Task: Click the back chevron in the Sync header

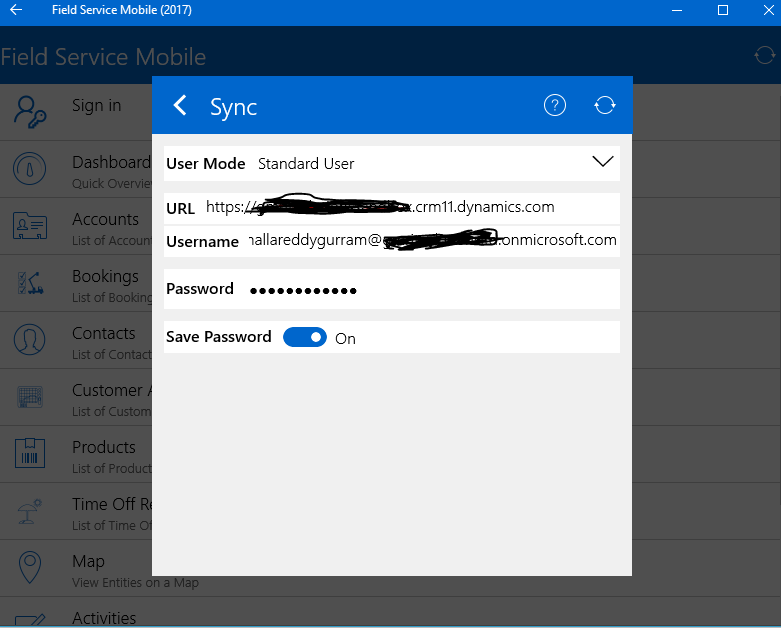Action: pyautogui.click(x=180, y=106)
